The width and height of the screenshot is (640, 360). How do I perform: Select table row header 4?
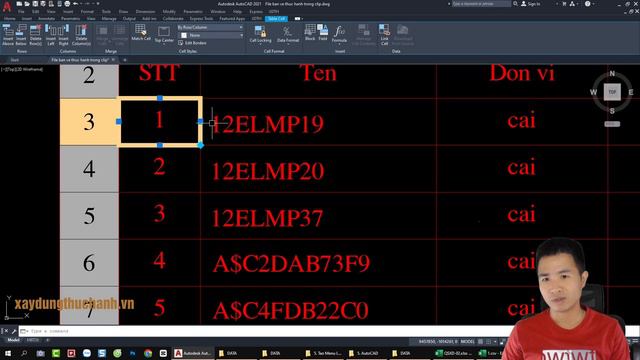[89, 169]
